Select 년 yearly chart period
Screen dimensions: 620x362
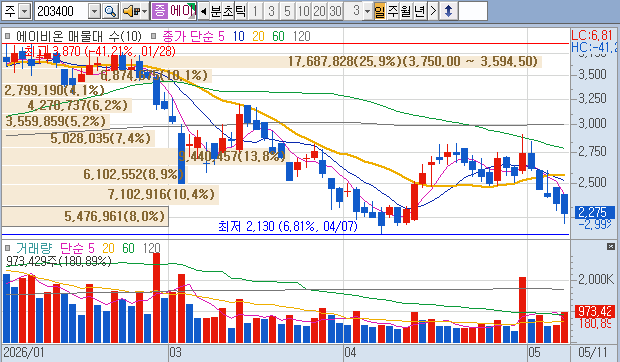419,11
